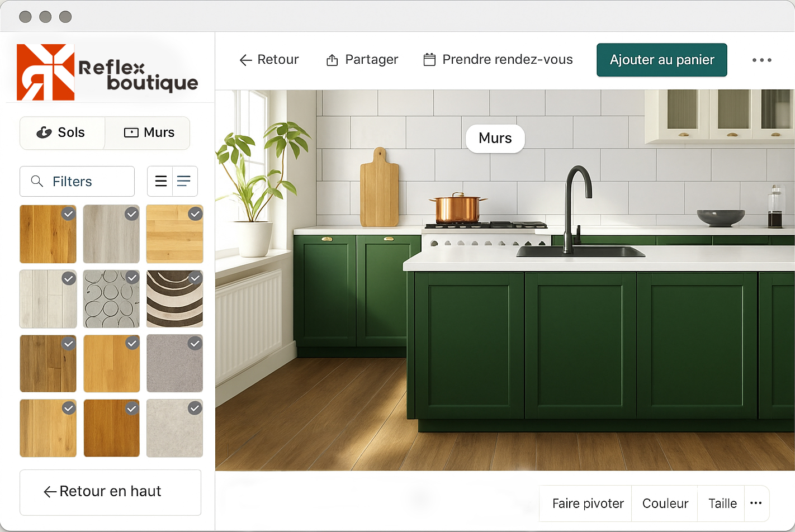Click the search magnifier icon in Filters
The image size is (795, 532).
[x=37, y=181]
